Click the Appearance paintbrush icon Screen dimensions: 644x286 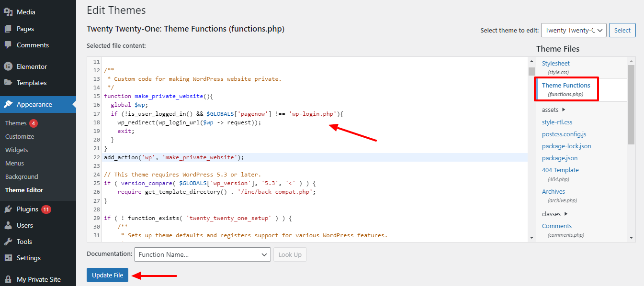point(8,104)
